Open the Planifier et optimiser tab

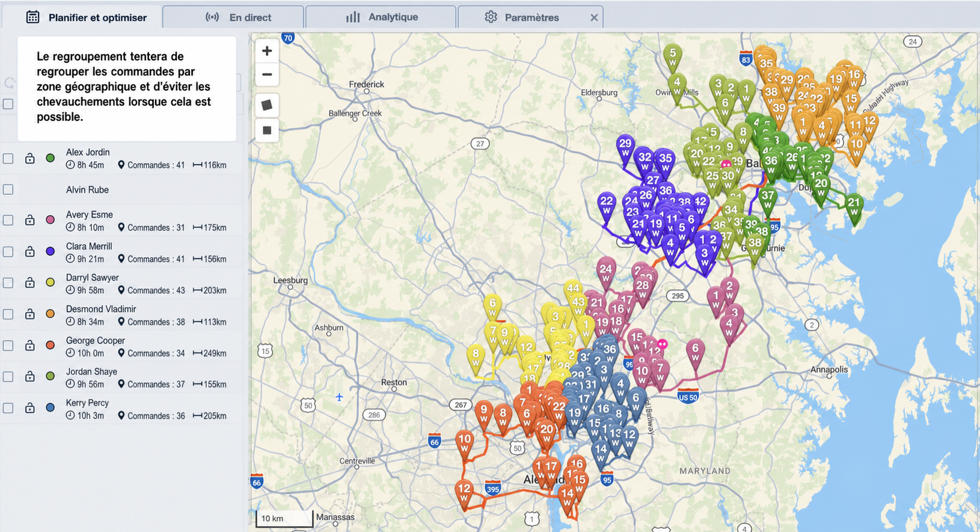86,17
